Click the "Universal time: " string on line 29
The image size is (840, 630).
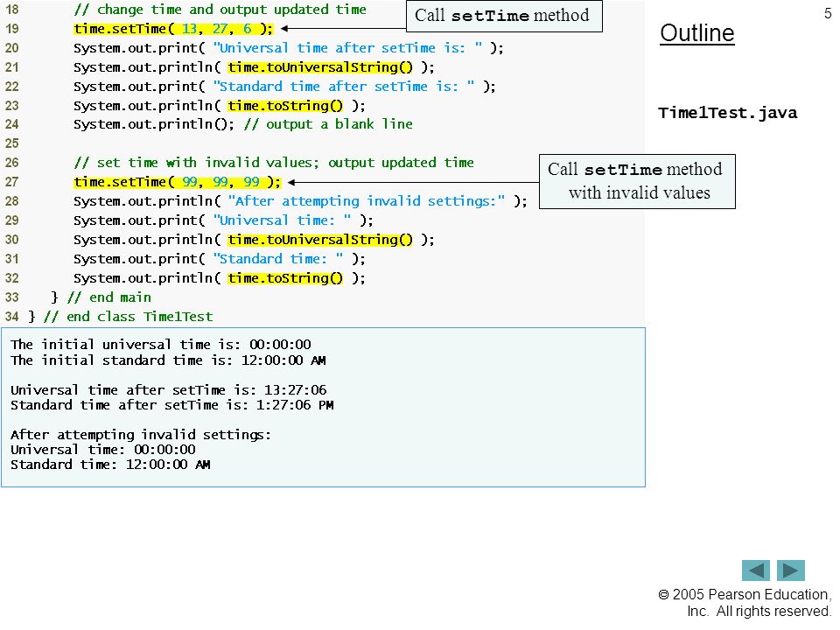pyautogui.click(x=283, y=220)
